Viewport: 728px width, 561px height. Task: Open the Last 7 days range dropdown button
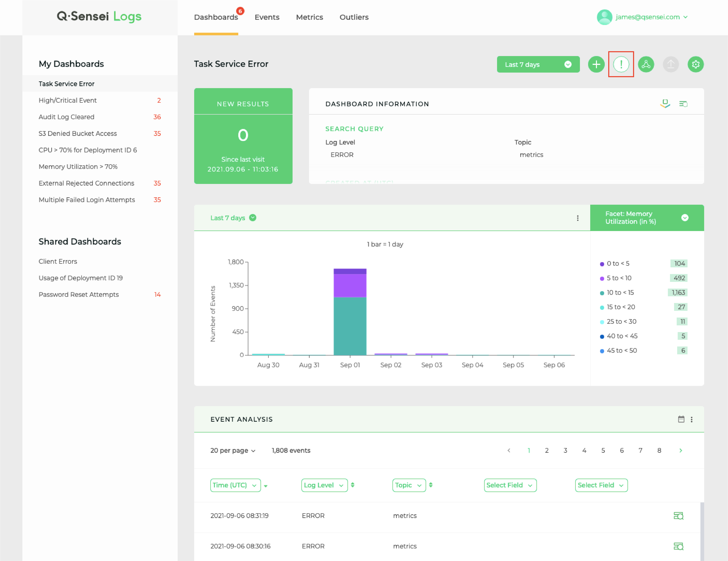point(538,64)
